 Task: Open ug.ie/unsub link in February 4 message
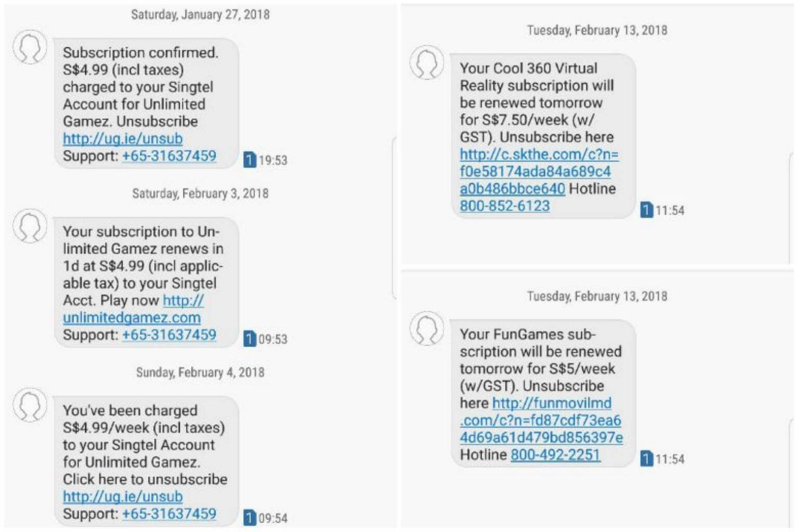tap(123, 497)
